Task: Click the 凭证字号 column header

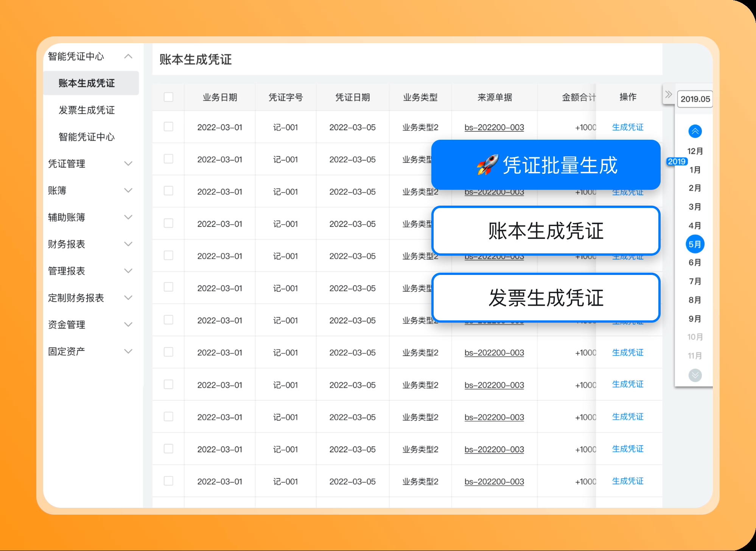Action: click(x=286, y=97)
